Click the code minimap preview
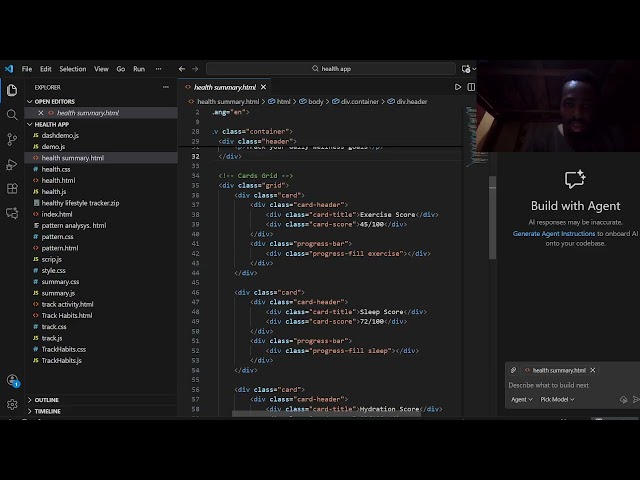This screenshot has width=640, height=480. point(476,137)
